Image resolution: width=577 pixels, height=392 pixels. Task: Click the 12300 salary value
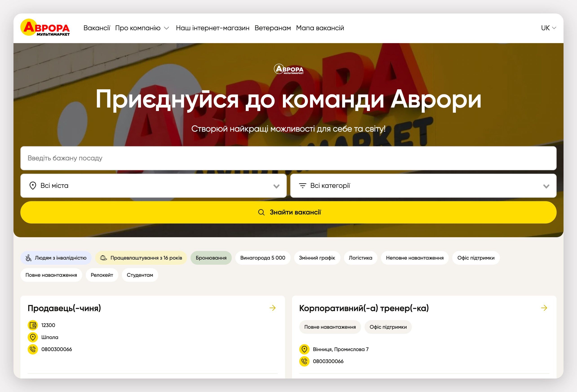coord(48,325)
